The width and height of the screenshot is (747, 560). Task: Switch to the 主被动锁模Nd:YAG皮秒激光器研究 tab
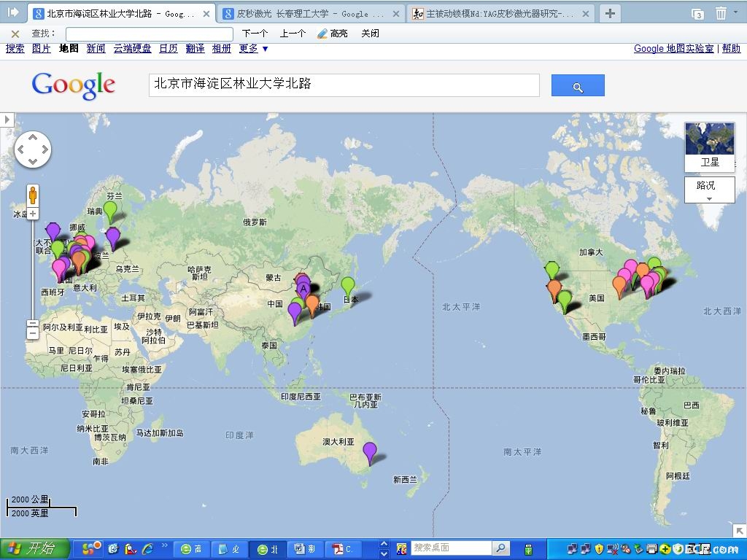(500, 14)
